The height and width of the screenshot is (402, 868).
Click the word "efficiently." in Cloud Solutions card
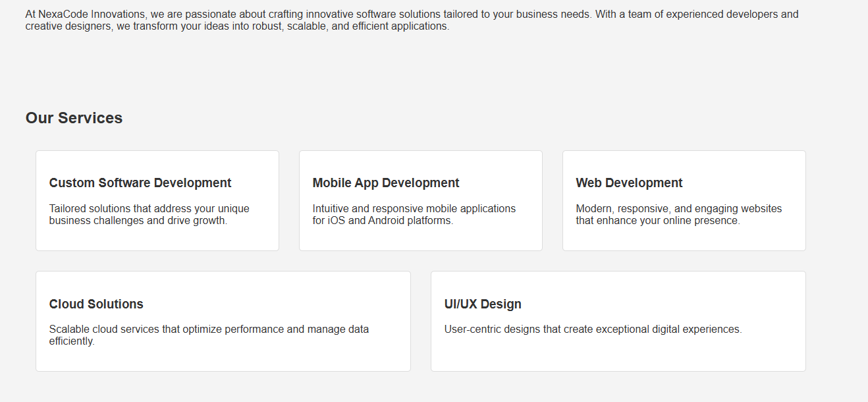72,341
